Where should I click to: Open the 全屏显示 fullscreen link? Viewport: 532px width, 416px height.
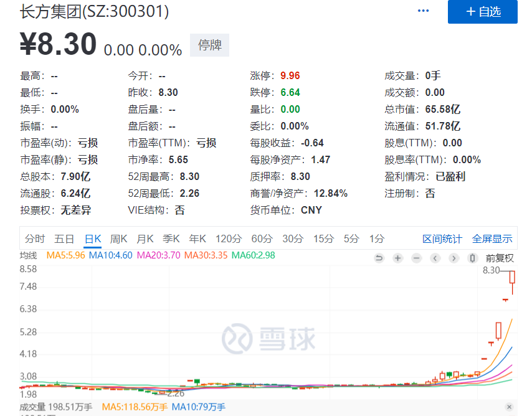[x=492, y=239]
